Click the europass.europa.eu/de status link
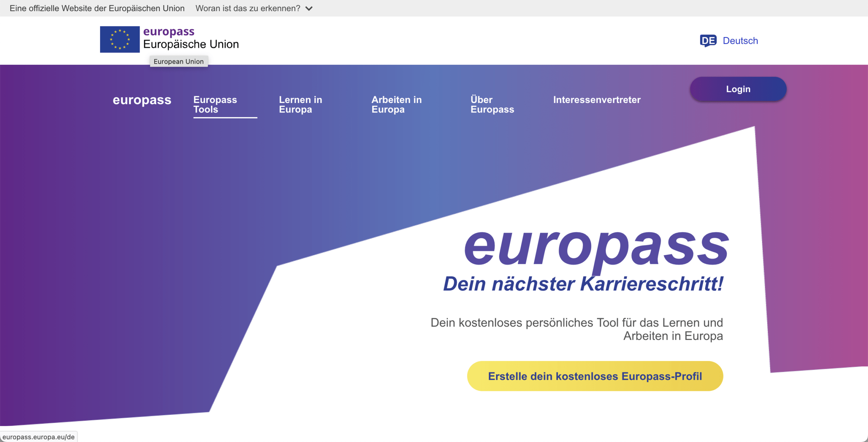 pyautogui.click(x=38, y=437)
